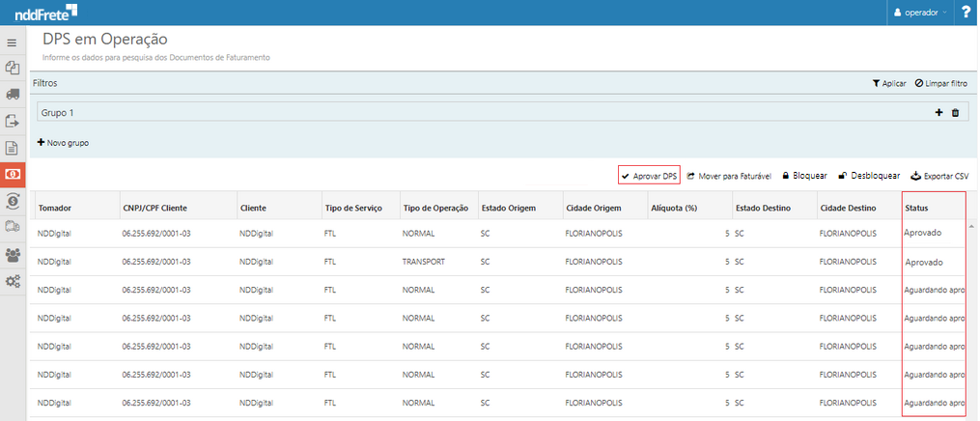Click the document page sidebar icon
This screenshot has width=980, height=421.
13,148
